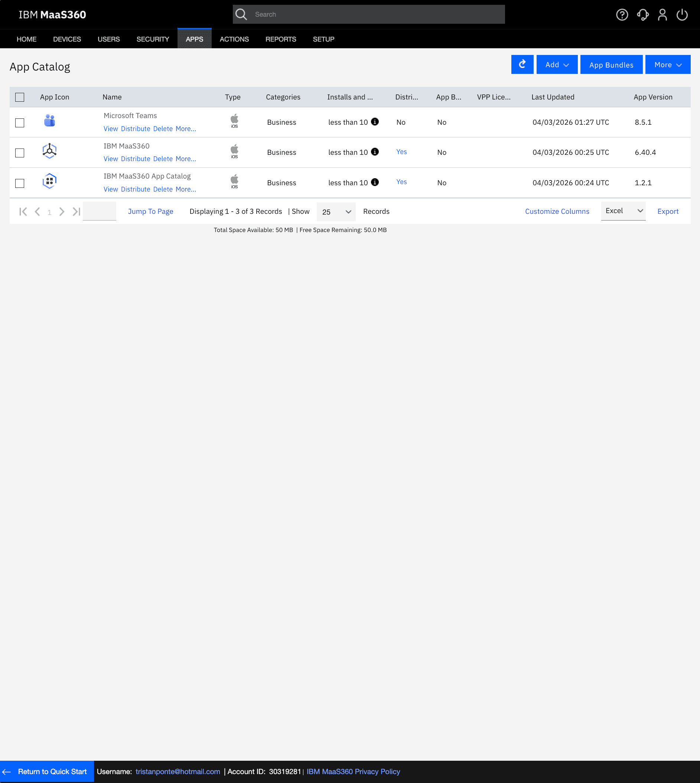Expand the More dropdown button
The width and height of the screenshot is (700, 783).
(668, 64)
